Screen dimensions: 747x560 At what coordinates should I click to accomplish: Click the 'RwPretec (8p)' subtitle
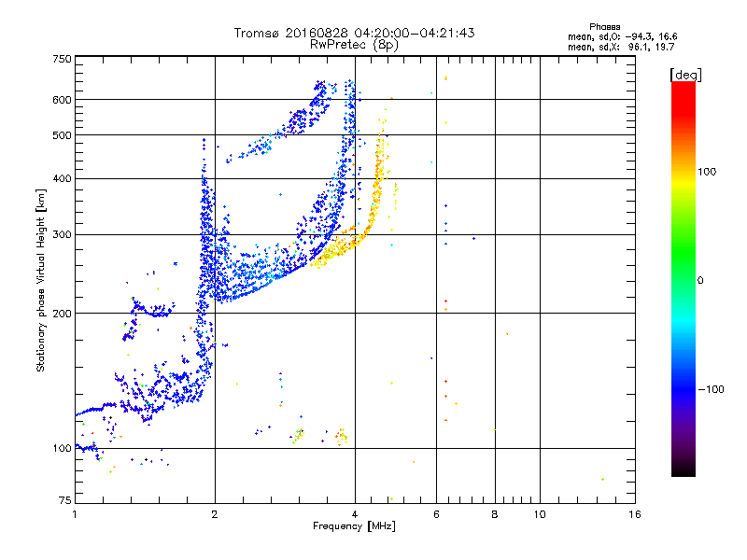(354, 45)
